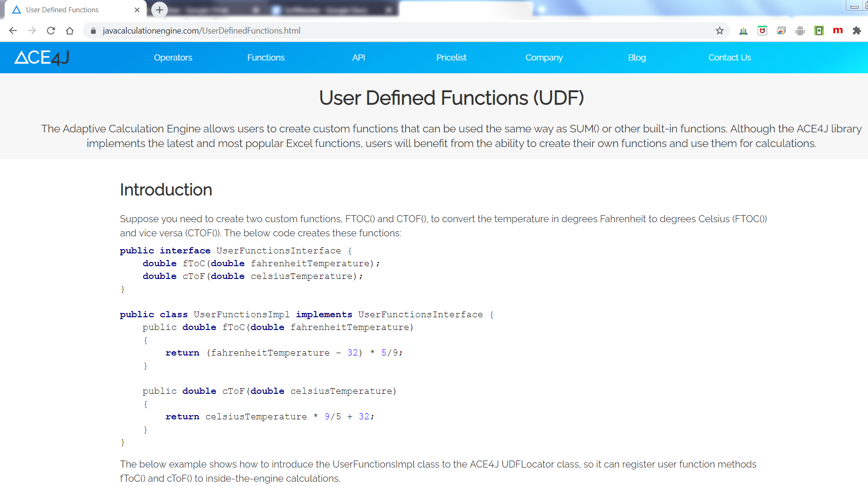Click the red 'm' extension icon
This screenshot has height=486, width=868.
838,31
